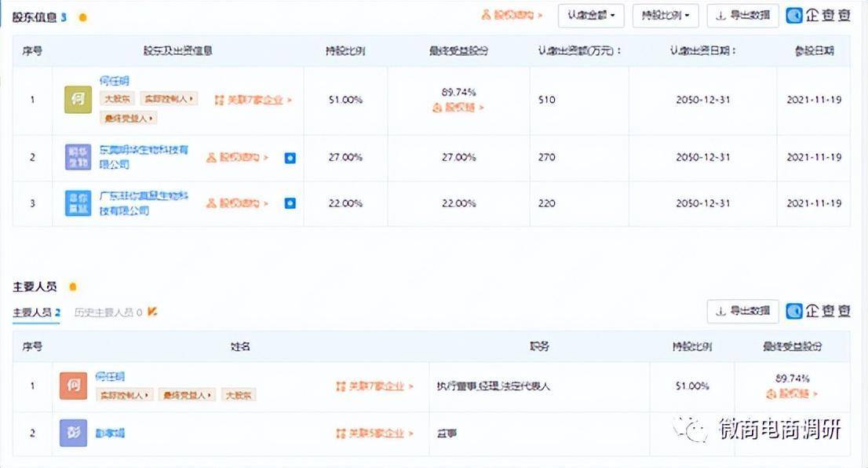Expand the 实际控制人 tag in shareholder row 1
The height and width of the screenshot is (468, 868).
pyautogui.click(x=169, y=100)
